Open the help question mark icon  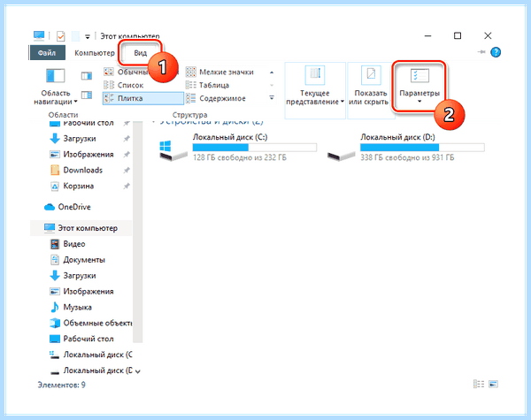pos(496,52)
